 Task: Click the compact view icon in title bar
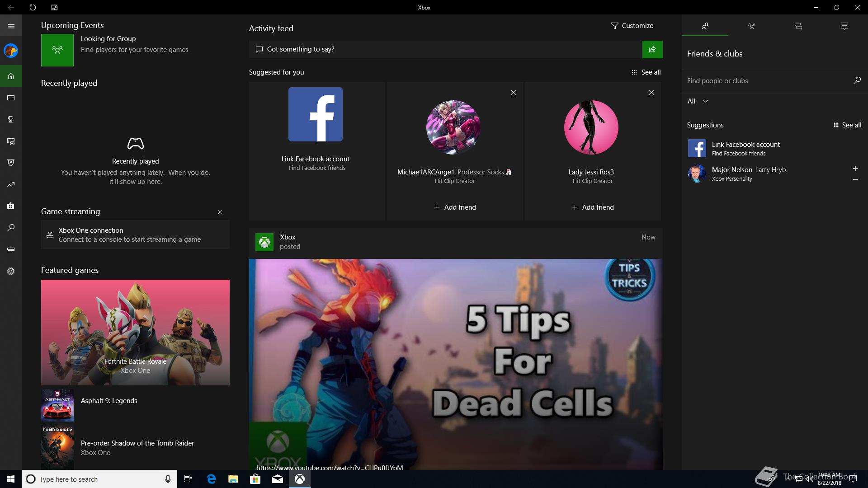(x=54, y=7)
